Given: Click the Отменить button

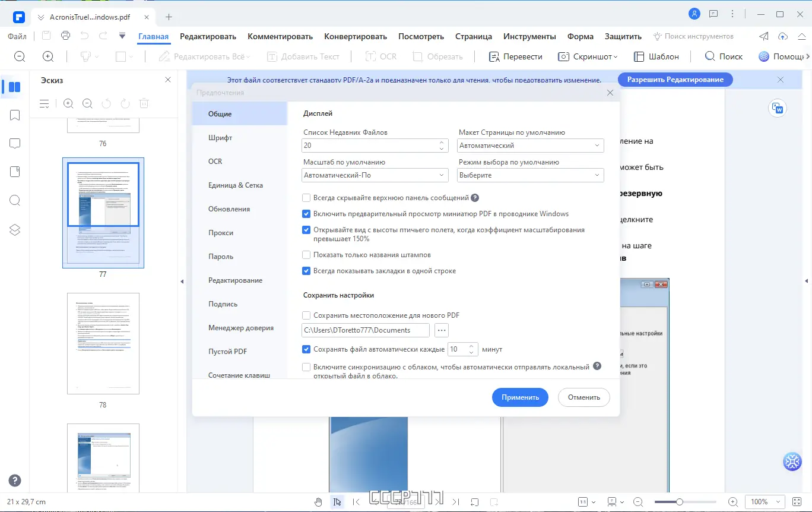Looking at the screenshot, I should click(x=584, y=397).
